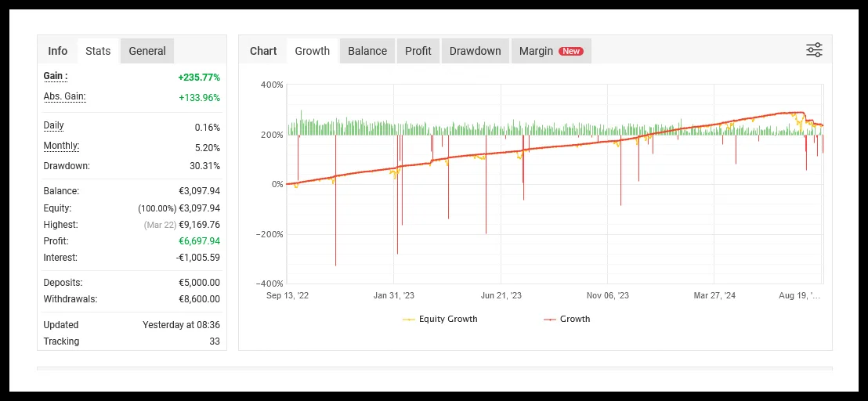Show the Profit chart tab
868x401 pixels.
point(418,51)
